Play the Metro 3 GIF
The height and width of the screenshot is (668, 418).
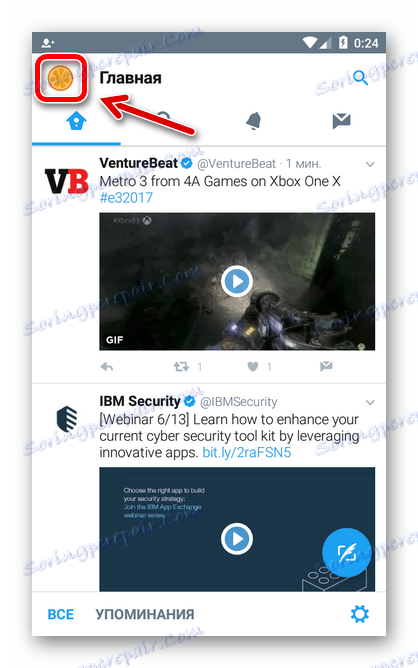[x=237, y=281]
